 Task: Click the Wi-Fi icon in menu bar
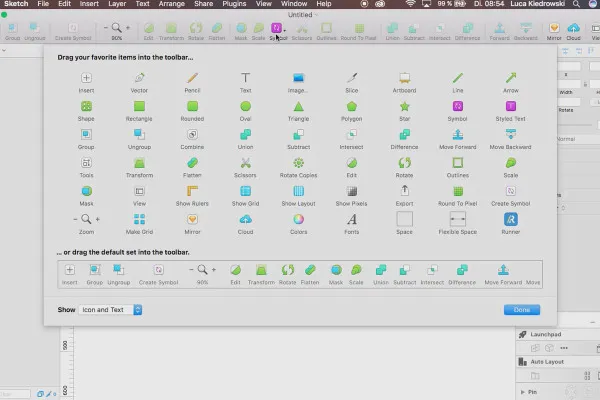click(x=410, y=4)
